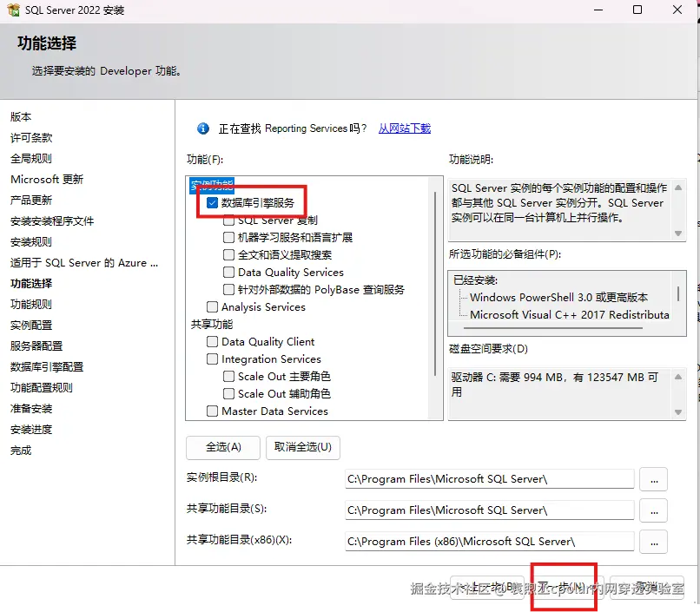Close the SQL Server 2022 setup window

point(677,10)
